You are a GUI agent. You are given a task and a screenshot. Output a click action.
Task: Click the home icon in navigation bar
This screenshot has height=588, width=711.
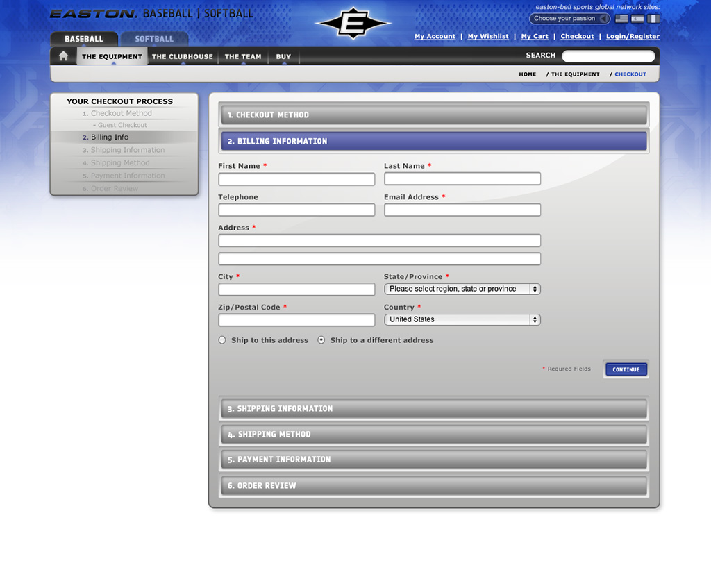(x=63, y=56)
